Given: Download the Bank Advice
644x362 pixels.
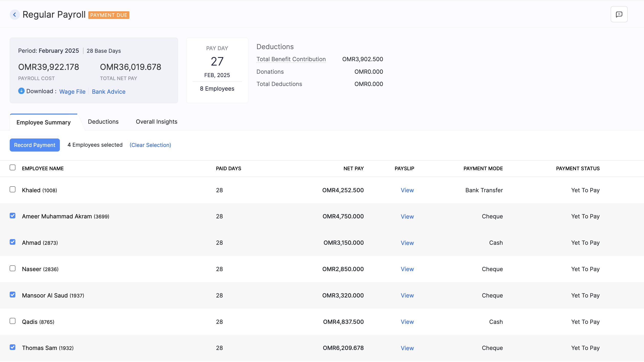Looking at the screenshot, I should pos(108,91).
